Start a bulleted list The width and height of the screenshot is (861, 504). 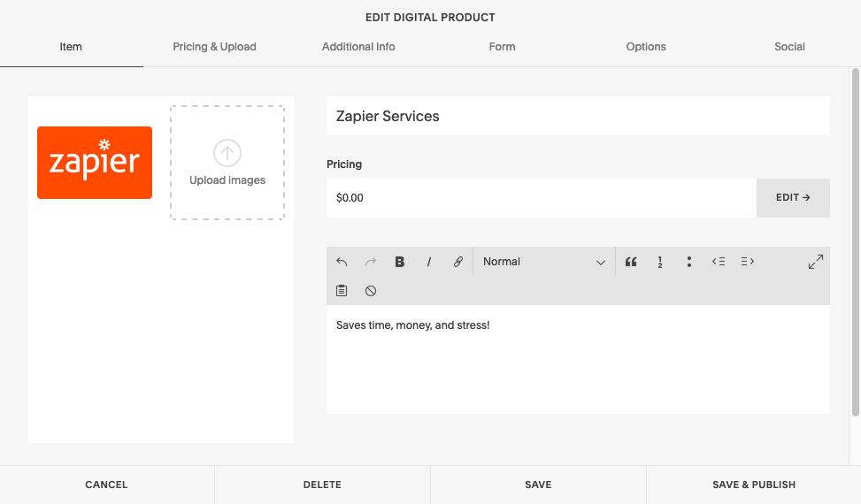pos(689,262)
